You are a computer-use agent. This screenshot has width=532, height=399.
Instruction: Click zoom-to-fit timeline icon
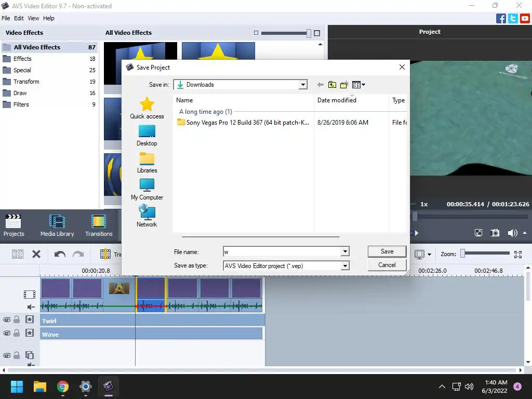pyautogui.click(x=518, y=255)
